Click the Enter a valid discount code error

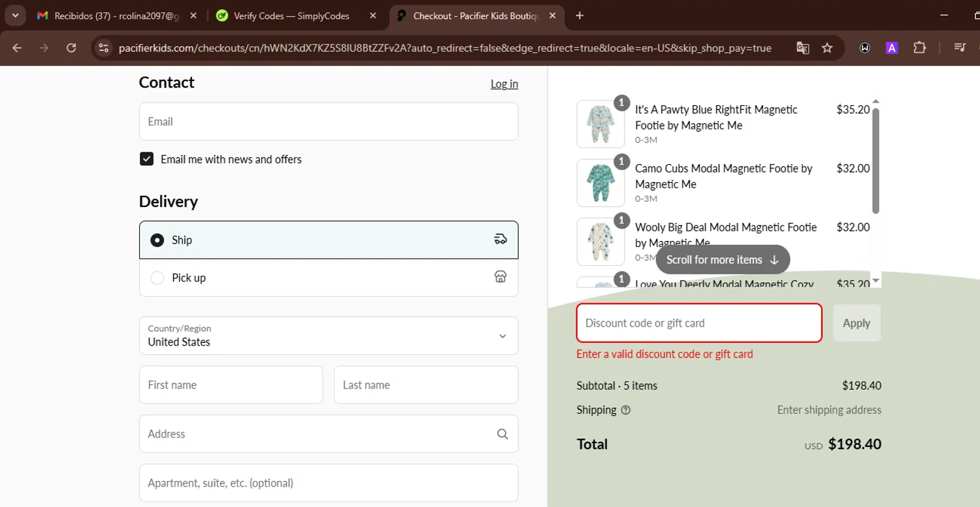664,354
